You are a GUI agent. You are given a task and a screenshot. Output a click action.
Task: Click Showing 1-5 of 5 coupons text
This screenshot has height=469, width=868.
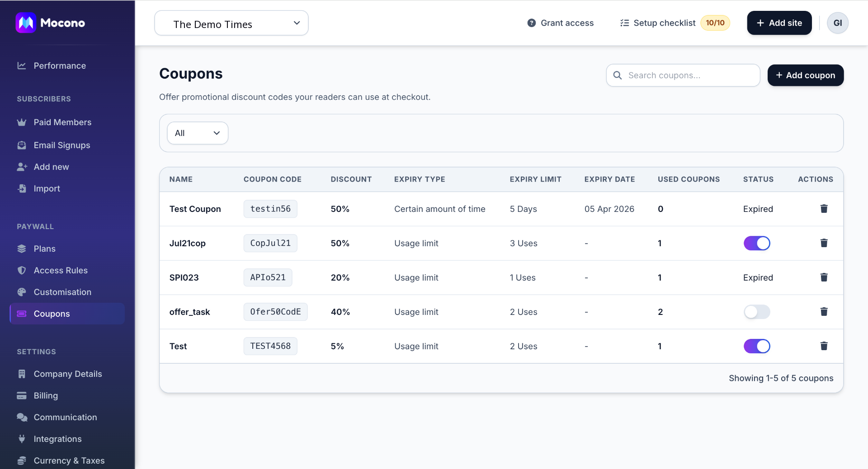(x=781, y=378)
